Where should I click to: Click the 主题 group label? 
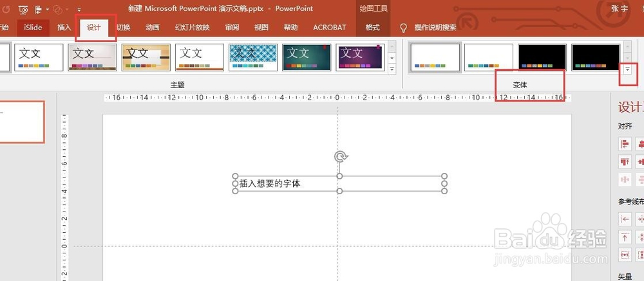point(178,85)
